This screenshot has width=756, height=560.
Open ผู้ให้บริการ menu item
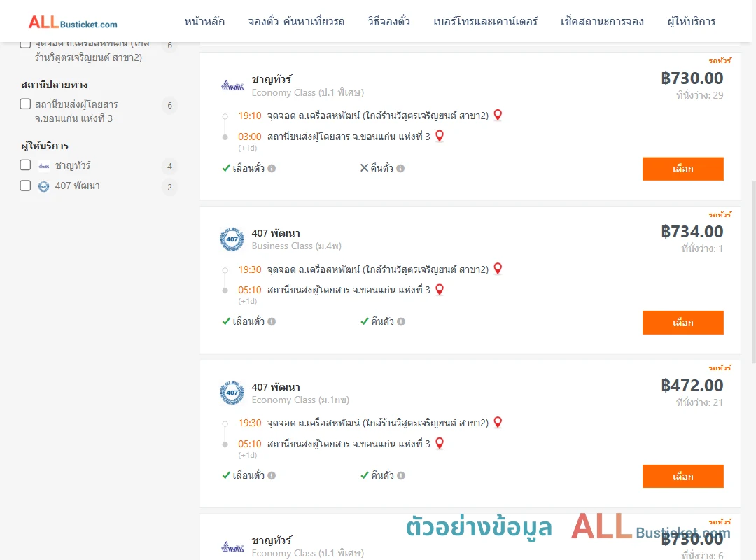[x=692, y=22]
